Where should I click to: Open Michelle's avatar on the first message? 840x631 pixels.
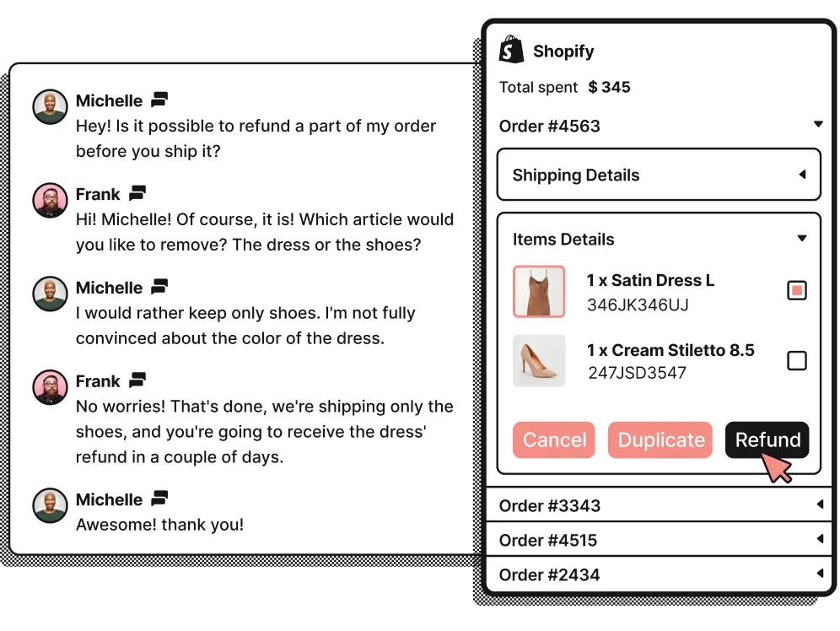click(50, 106)
